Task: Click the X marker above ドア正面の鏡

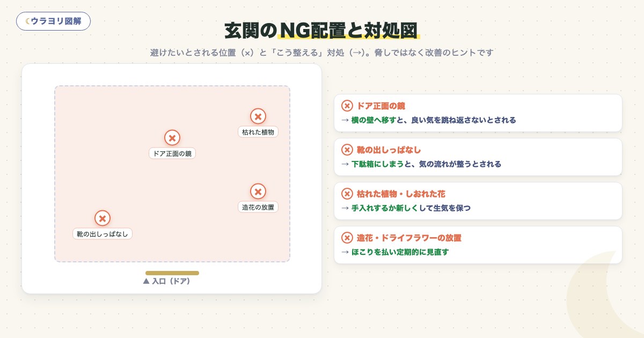Action: click(x=172, y=138)
